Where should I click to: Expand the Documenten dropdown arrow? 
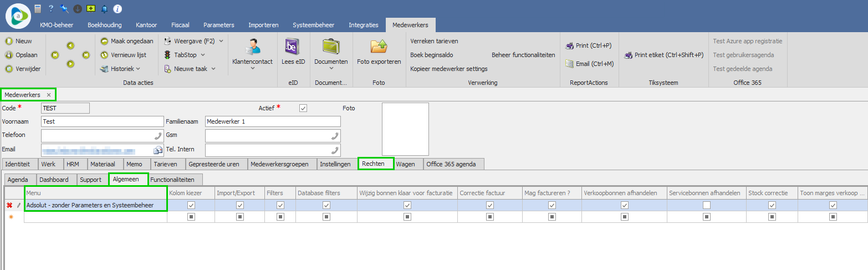click(331, 69)
